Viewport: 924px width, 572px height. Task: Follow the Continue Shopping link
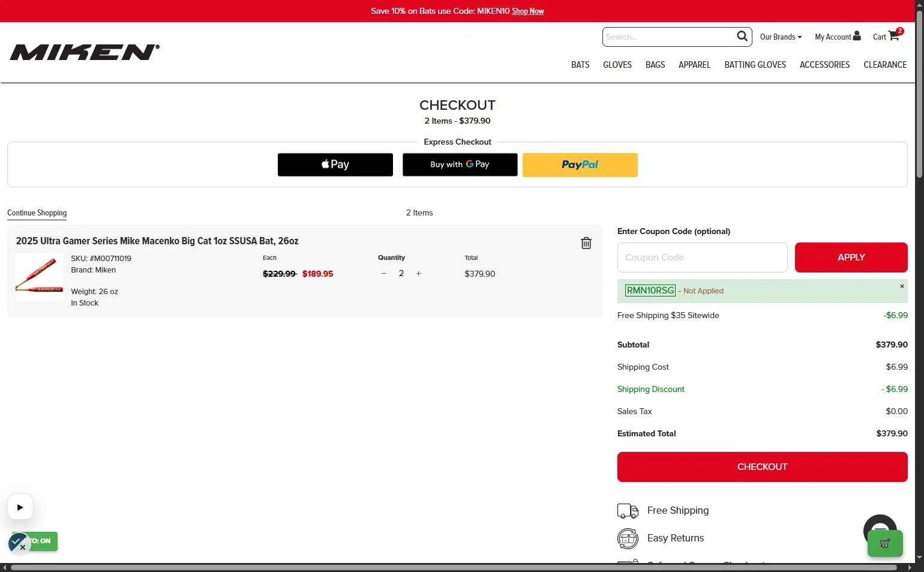point(37,213)
